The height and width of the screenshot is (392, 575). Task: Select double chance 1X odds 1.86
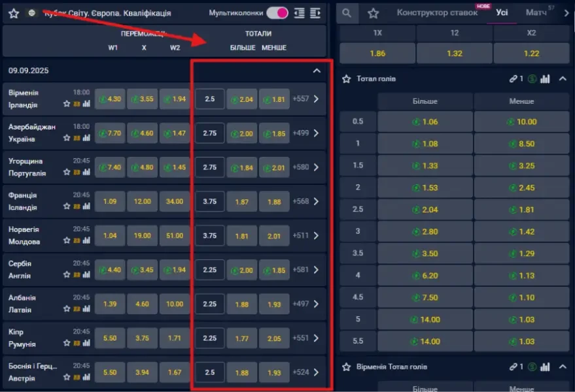click(377, 54)
